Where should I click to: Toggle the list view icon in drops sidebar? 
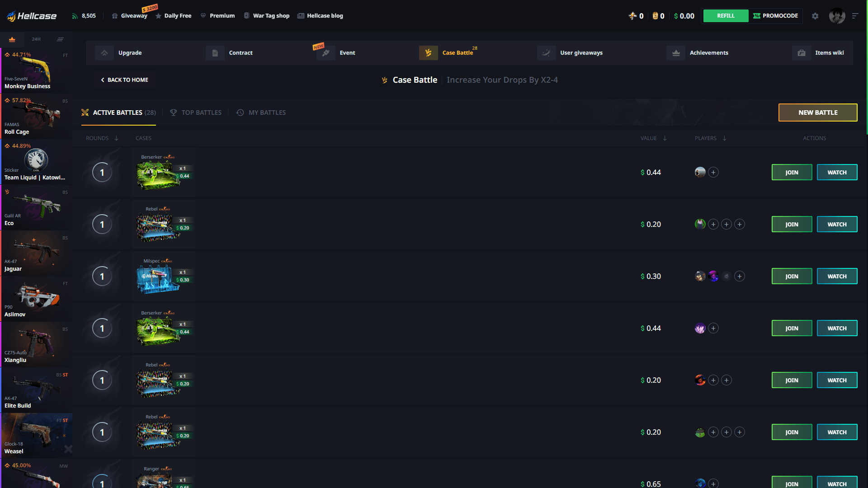(60, 39)
